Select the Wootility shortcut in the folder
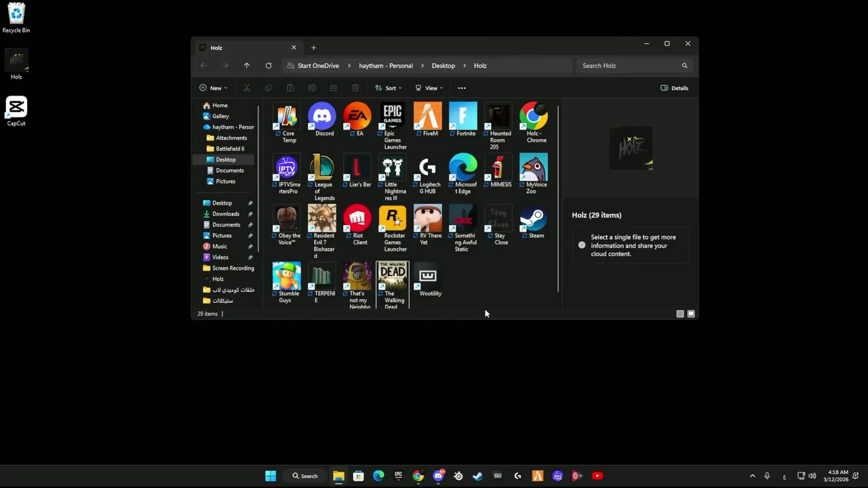This screenshot has height=488, width=868. point(428,279)
